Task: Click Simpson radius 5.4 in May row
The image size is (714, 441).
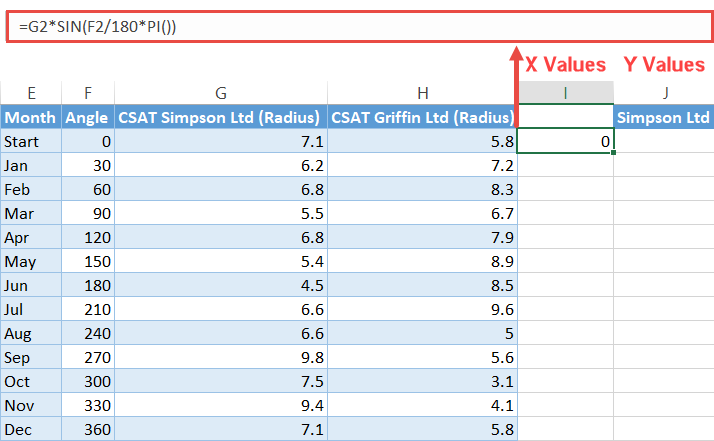Action: [221, 262]
